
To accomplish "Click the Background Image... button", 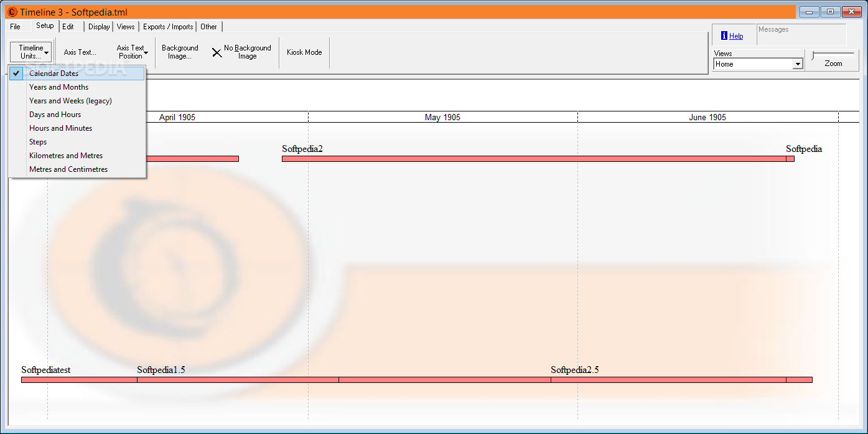I will tap(180, 52).
